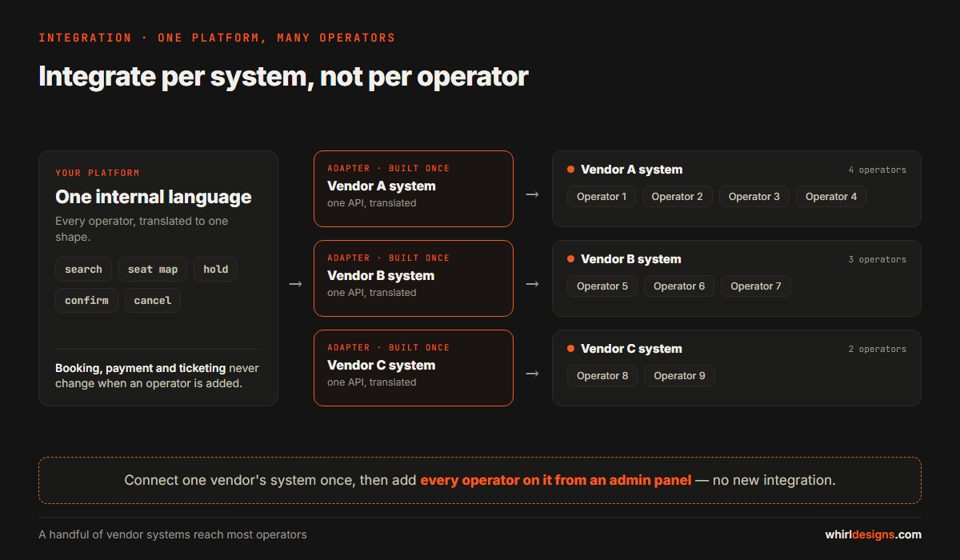Click the 'YOUR PLATFORM' label
Image resolution: width=960 pixels, height=560 pixels.
click(98, 173)
